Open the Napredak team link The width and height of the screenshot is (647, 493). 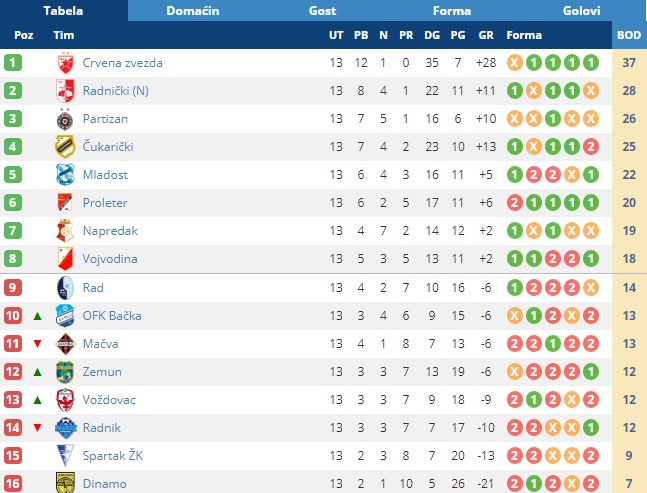[110, 231]
